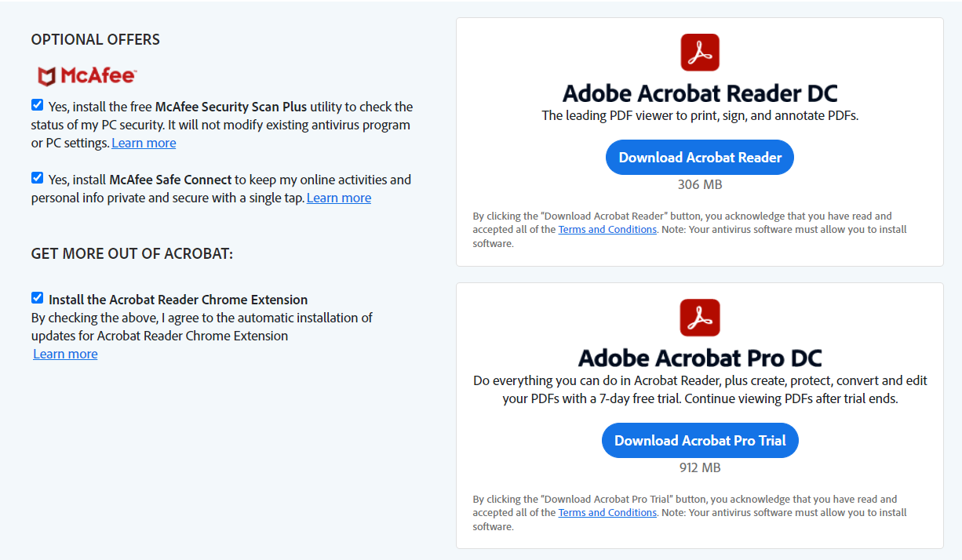Click 'Install the Acrobat Reader Chrome Extension' label
Screen dimensions: 962x560
tap(178, 300)
